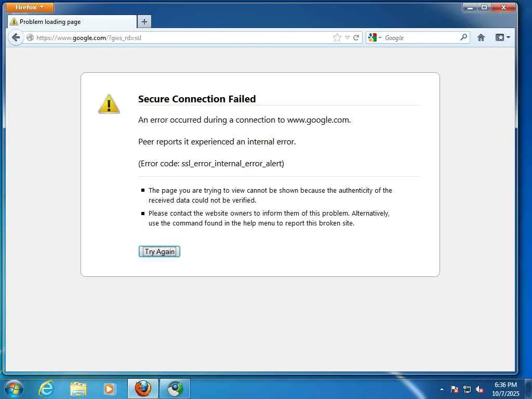Open Windows Media Player from the taskbar
This screenshot has width=532, height=399.
coord(110,389)
